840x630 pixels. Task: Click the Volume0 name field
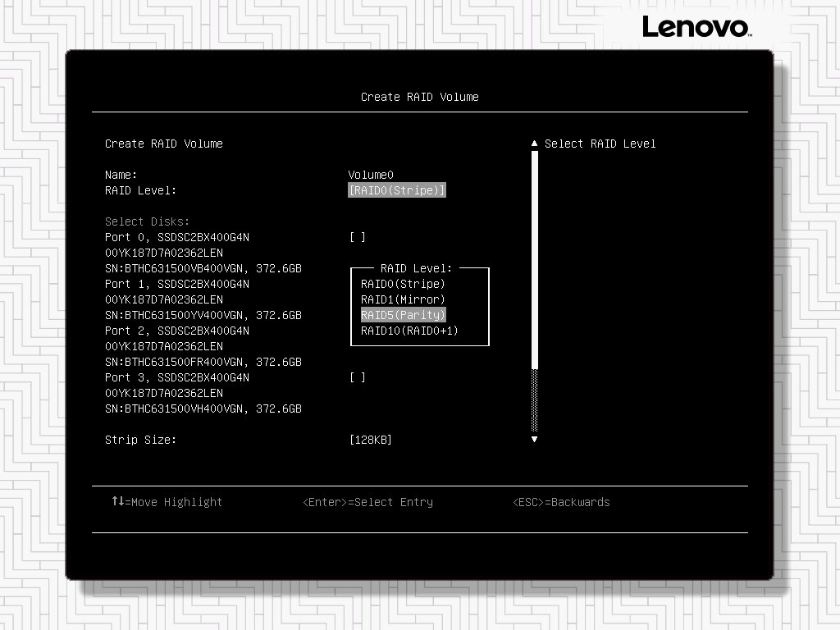point(371,175)
